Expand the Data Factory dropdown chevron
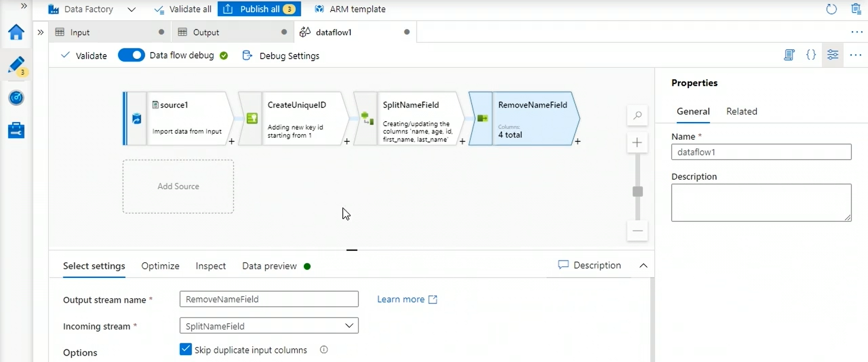The image size is (868, 362). [x=132, y=9]
